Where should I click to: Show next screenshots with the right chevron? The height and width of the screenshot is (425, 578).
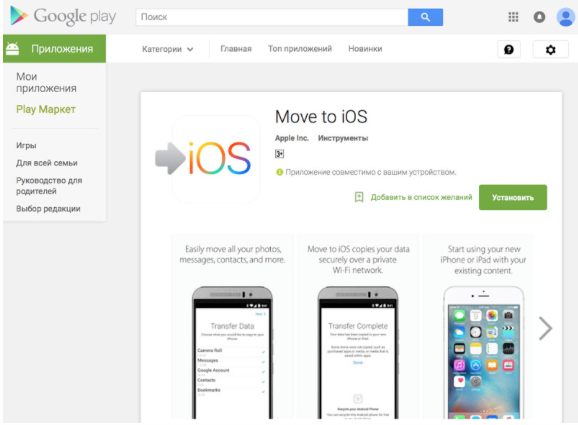click(x=545, y=328)
